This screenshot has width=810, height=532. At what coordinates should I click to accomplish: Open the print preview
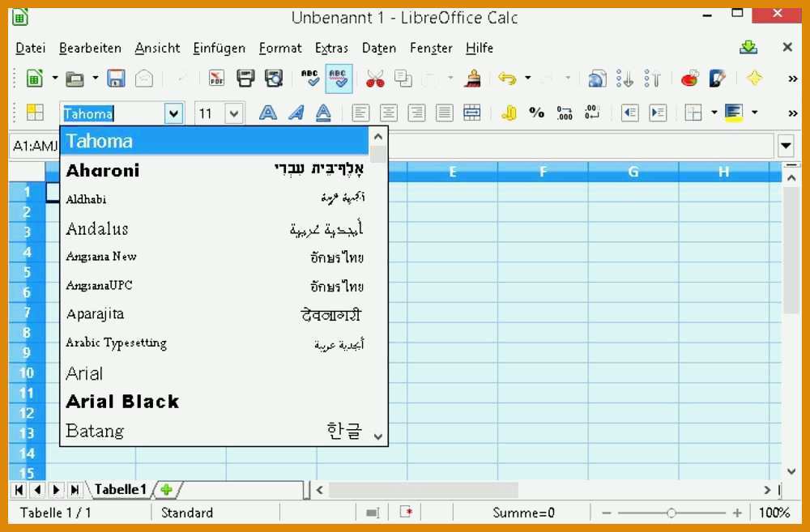click(x=273, y=79)
